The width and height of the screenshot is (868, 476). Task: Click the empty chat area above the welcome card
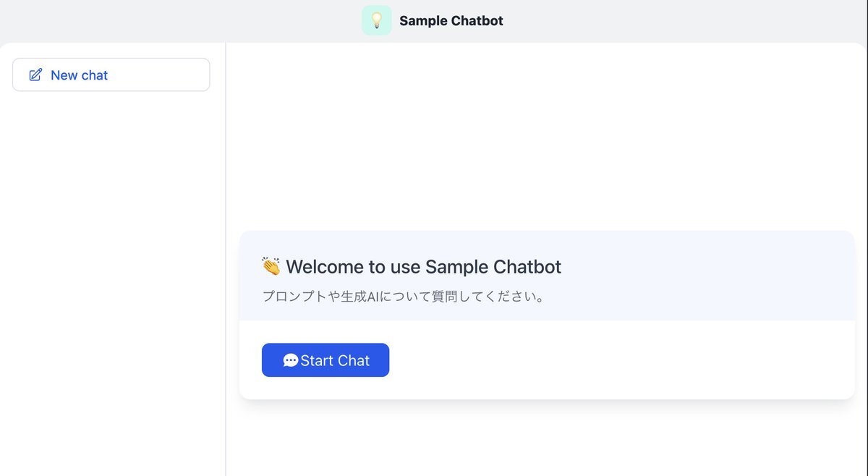542,137
